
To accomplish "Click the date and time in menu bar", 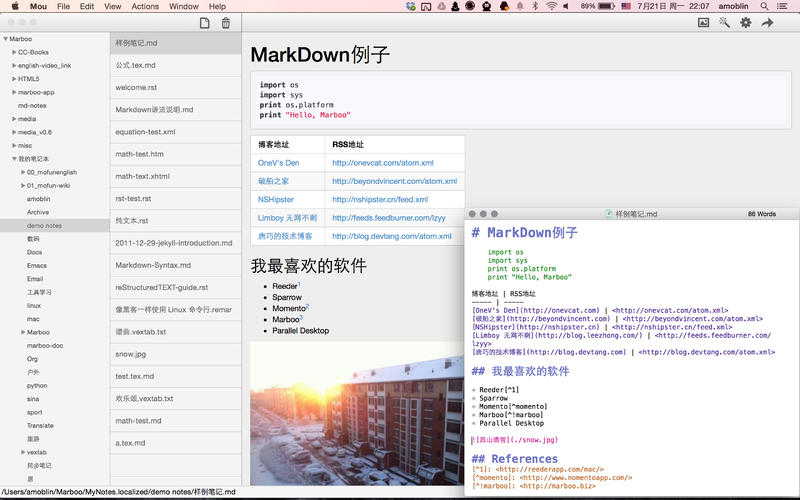I will (673, 6).
